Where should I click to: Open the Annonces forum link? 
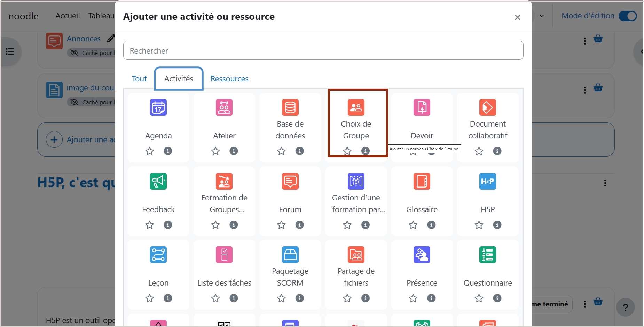click(84, 39)
